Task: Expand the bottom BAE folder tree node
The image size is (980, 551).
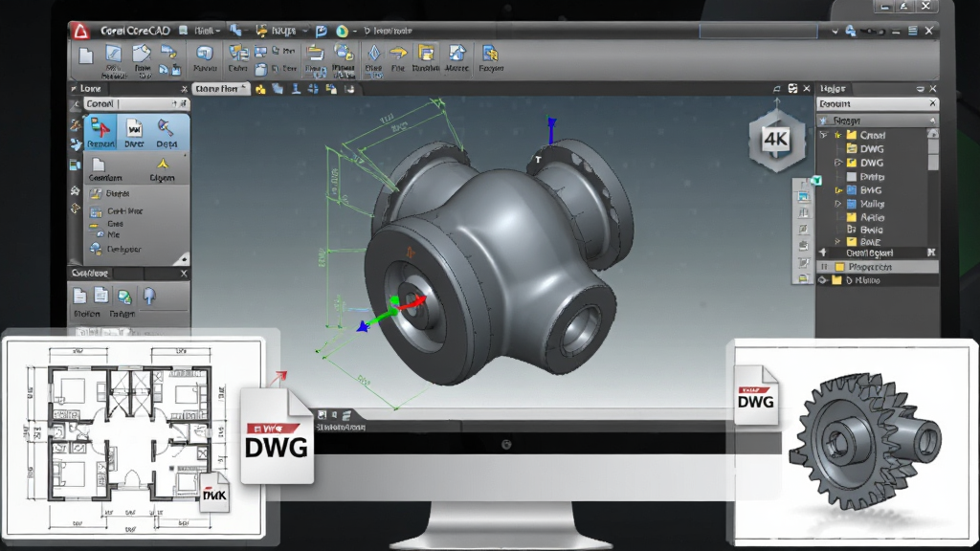Action: [837, 242]
